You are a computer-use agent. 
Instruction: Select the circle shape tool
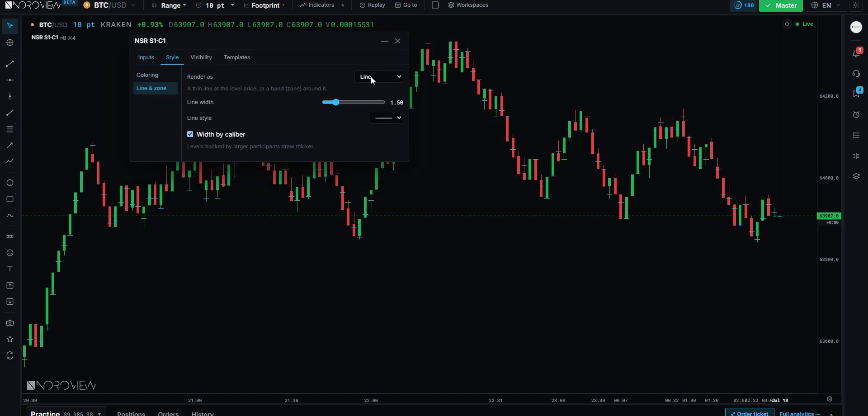coord(10,183)
